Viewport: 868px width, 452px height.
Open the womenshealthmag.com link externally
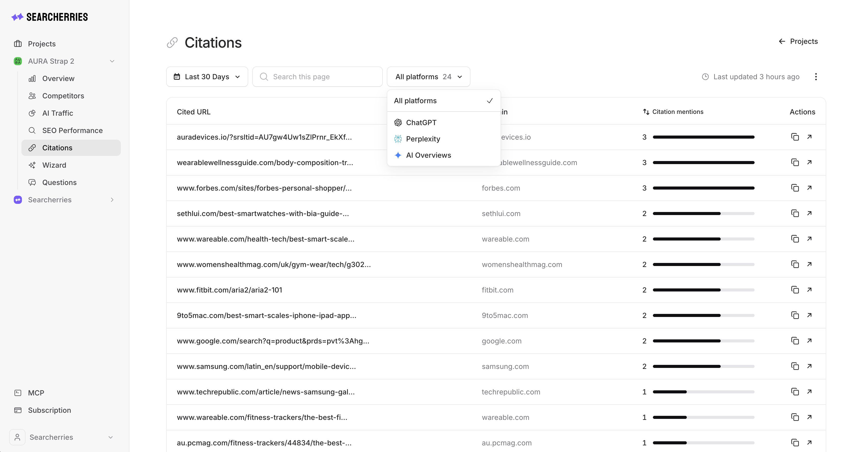809,264
